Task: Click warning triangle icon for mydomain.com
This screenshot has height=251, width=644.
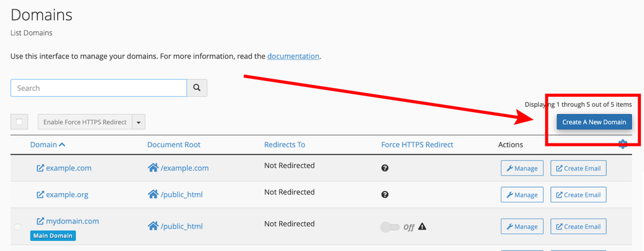Action: point(422,226)
